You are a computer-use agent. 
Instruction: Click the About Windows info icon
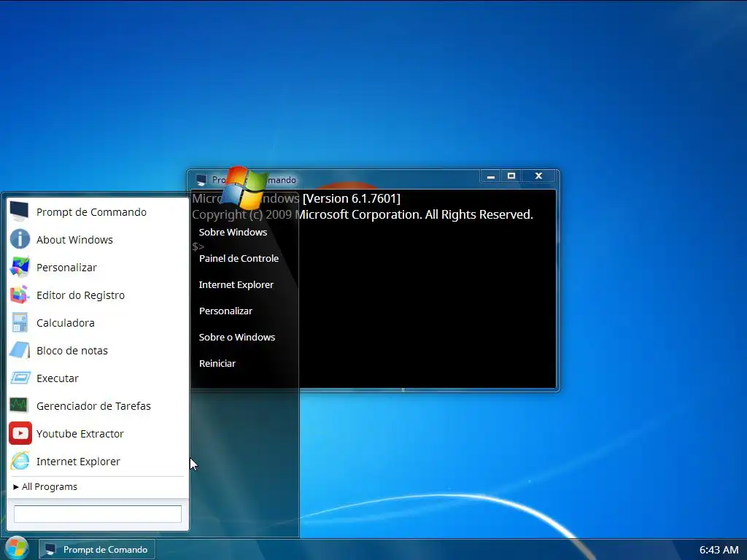pyautogui.click(x=20, y=239)
